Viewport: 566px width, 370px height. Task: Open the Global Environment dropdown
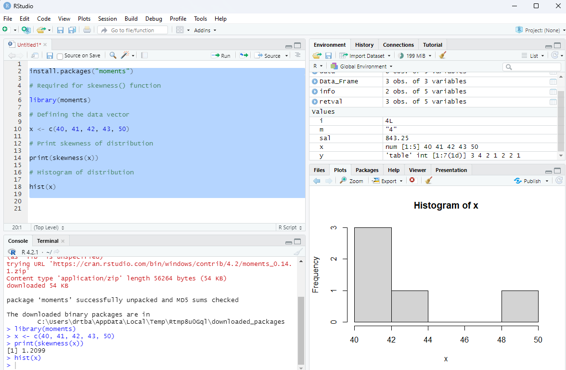(x=361, y=66)
